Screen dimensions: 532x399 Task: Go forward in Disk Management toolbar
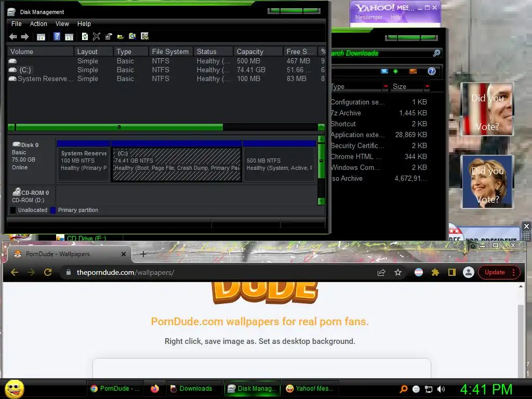pyautogui.click(x=25, y=37)
